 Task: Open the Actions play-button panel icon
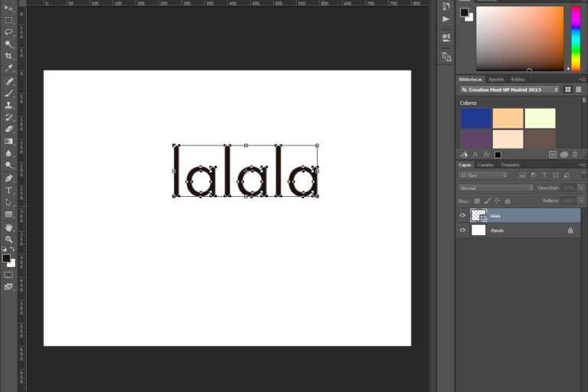446,19
